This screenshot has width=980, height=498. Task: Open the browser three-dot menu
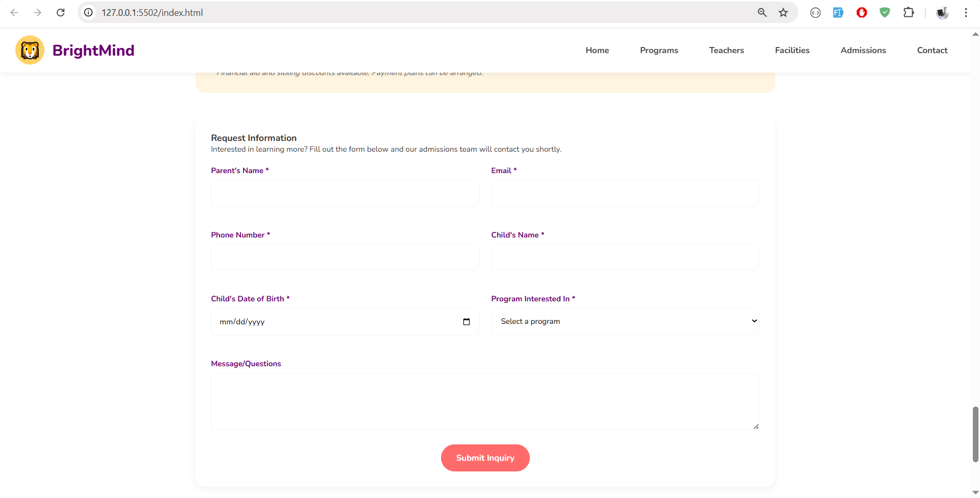966,13
